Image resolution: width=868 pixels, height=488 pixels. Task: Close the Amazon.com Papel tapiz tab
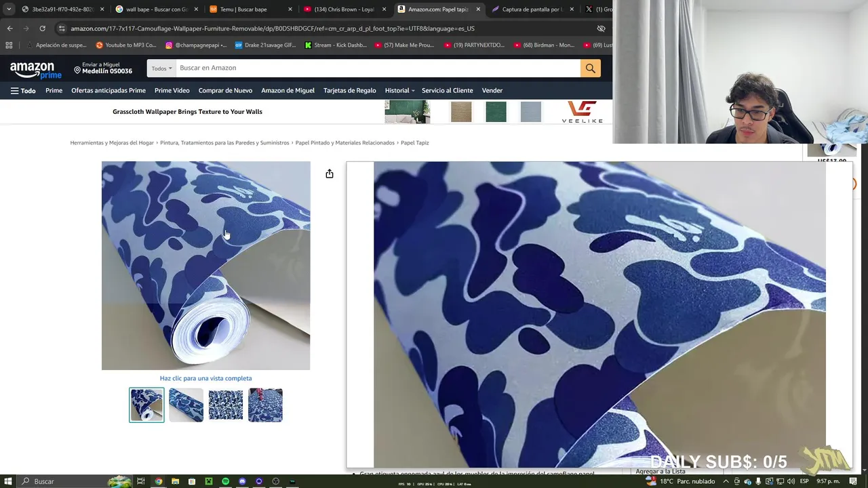(x=478, y=9)
